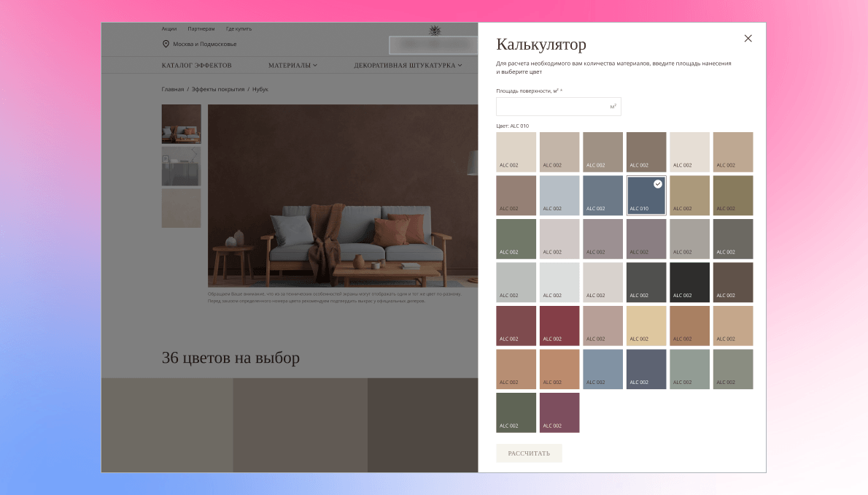Image resolution: width=868 pixels, height=495 pixels.
Task: Select the sofa interior thumbnail
Action: [181, 123]
